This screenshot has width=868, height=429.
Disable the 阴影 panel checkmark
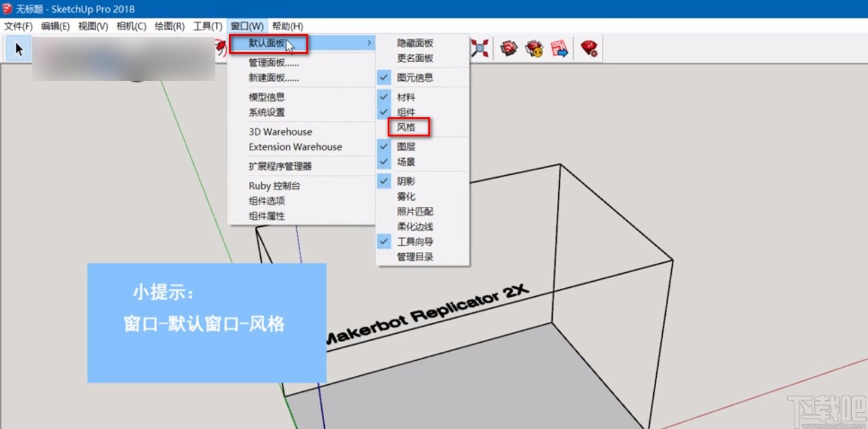coord(384,181)
